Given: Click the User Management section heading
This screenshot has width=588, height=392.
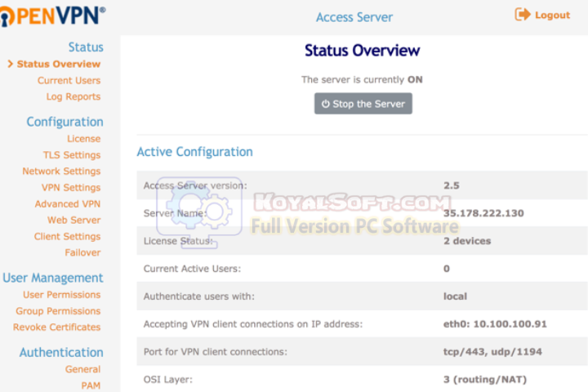Looking at the screenshot, I should pyautogui.click(x=53, y=278).
